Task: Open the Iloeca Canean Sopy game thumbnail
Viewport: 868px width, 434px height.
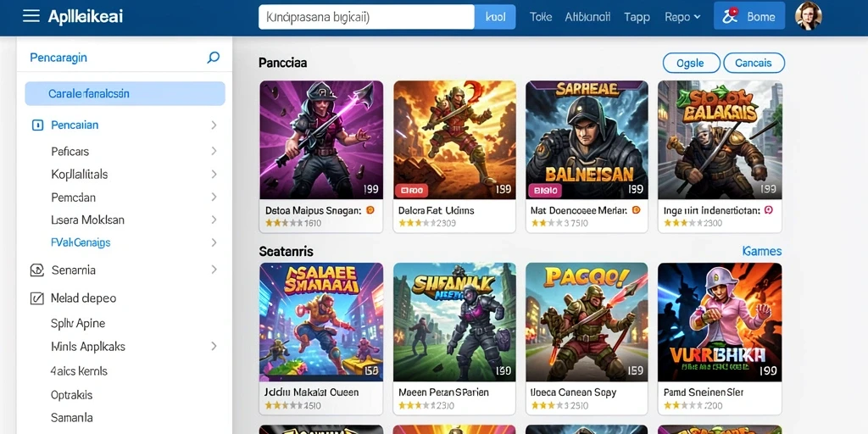Action: pos(587,322)
